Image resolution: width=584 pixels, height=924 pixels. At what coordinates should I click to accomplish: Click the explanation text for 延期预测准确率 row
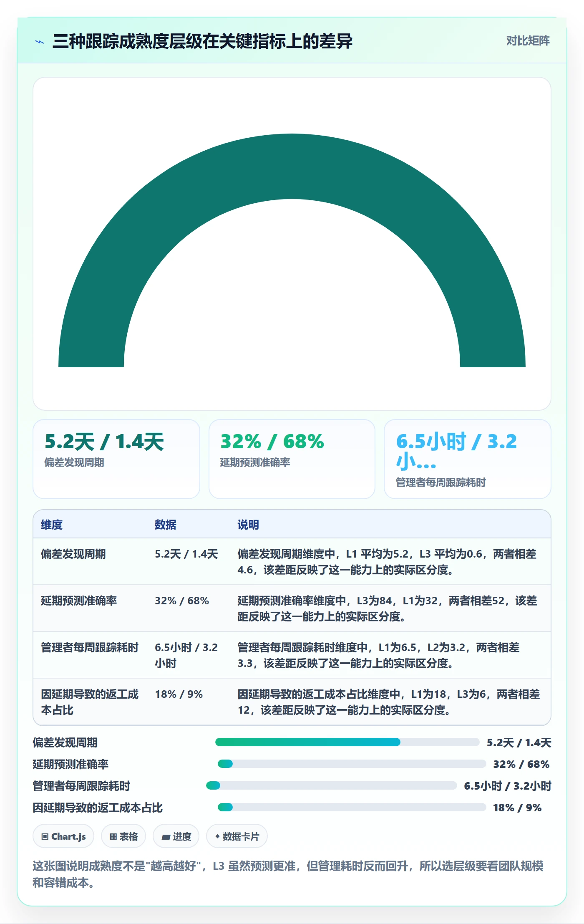387,608
